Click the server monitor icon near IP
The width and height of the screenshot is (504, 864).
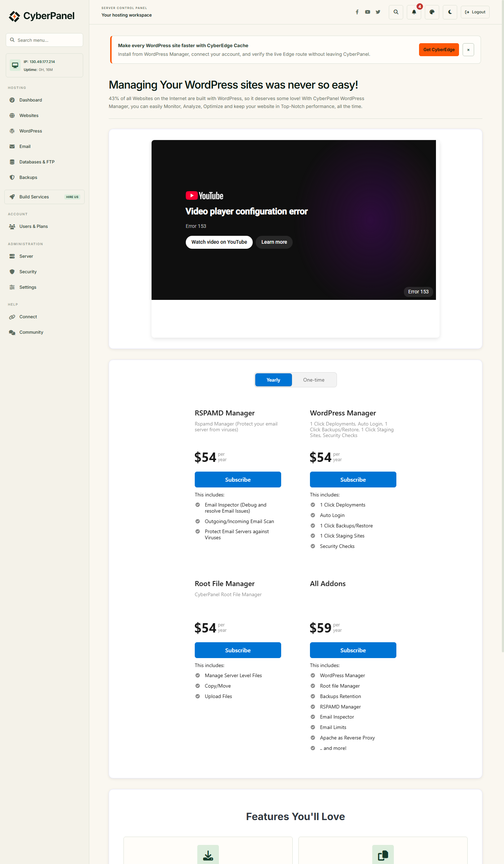click(15, 65)
